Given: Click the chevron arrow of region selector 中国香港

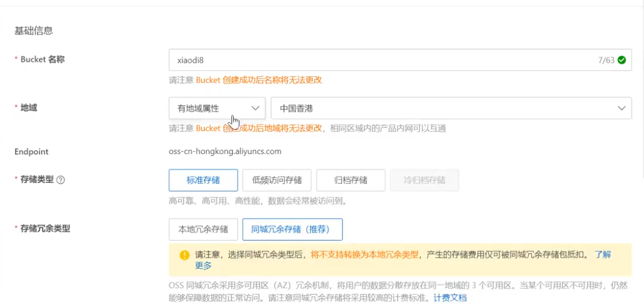Looking at the screenshot, I should click(621, 108).
